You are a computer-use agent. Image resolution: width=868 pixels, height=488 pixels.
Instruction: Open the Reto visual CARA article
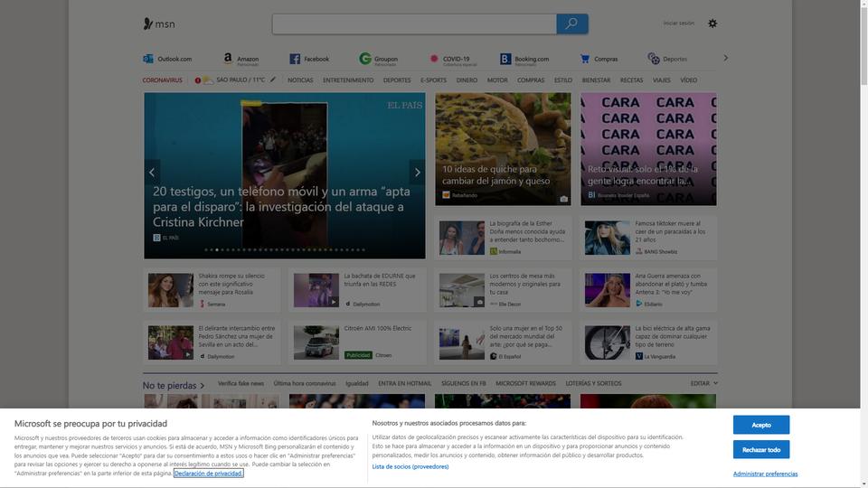648,149
